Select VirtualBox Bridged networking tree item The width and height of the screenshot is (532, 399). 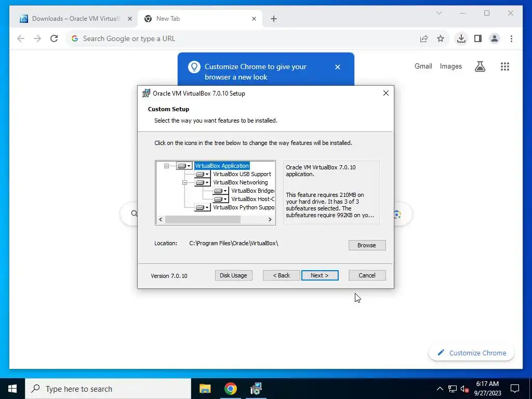[x=252, y=191]
